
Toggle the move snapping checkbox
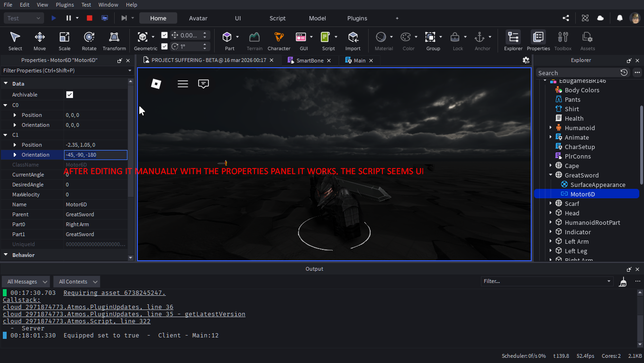click(164, 35)
